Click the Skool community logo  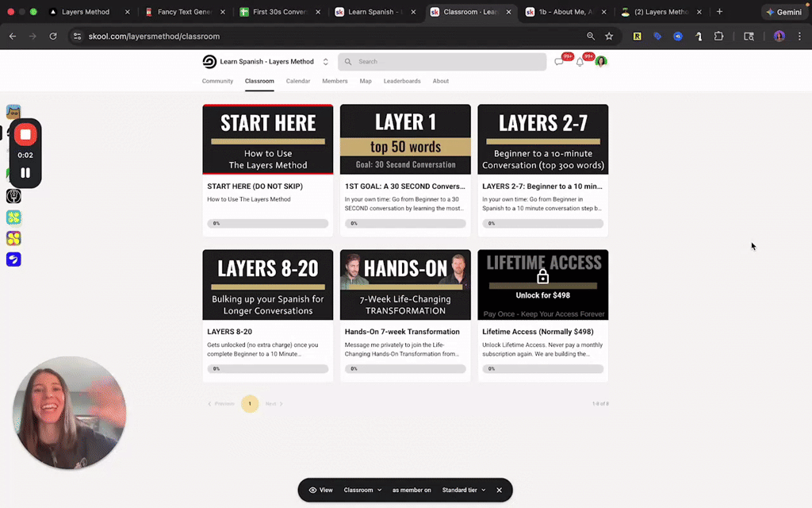click(x=208, y=61)
